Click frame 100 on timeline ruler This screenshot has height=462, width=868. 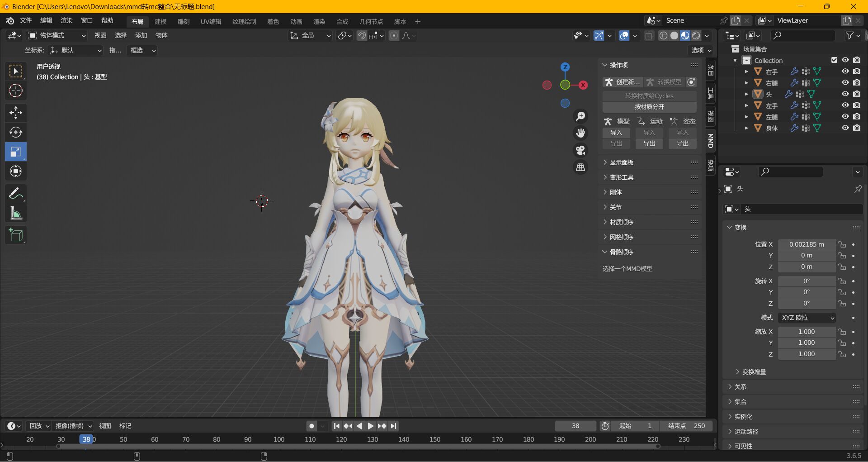279,439
